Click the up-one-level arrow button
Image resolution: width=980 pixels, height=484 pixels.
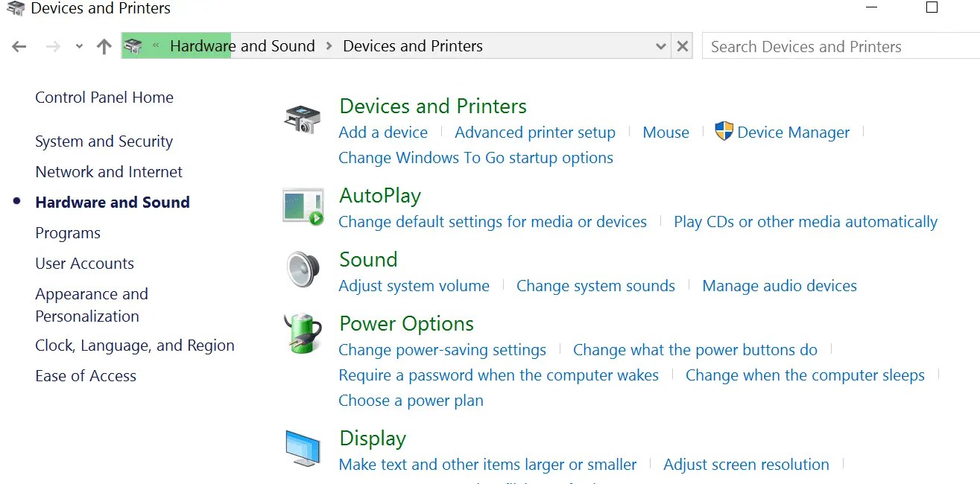click(103, 45)
